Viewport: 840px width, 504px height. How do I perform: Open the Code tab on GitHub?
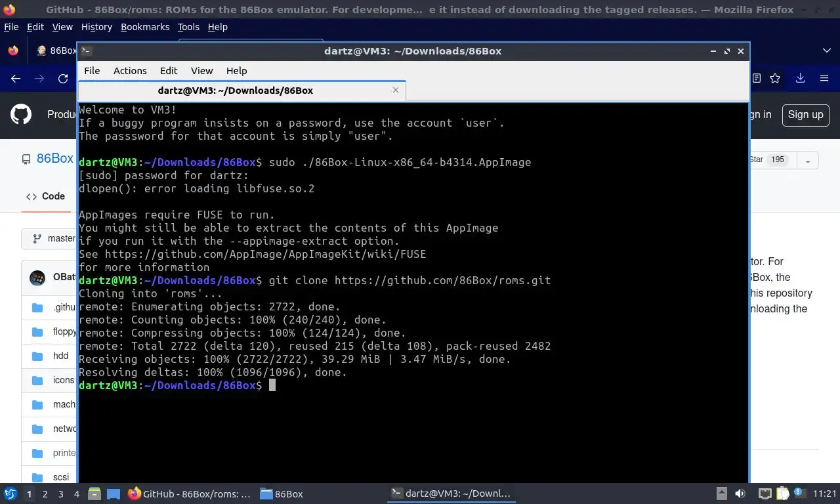[x=45, y=196]
